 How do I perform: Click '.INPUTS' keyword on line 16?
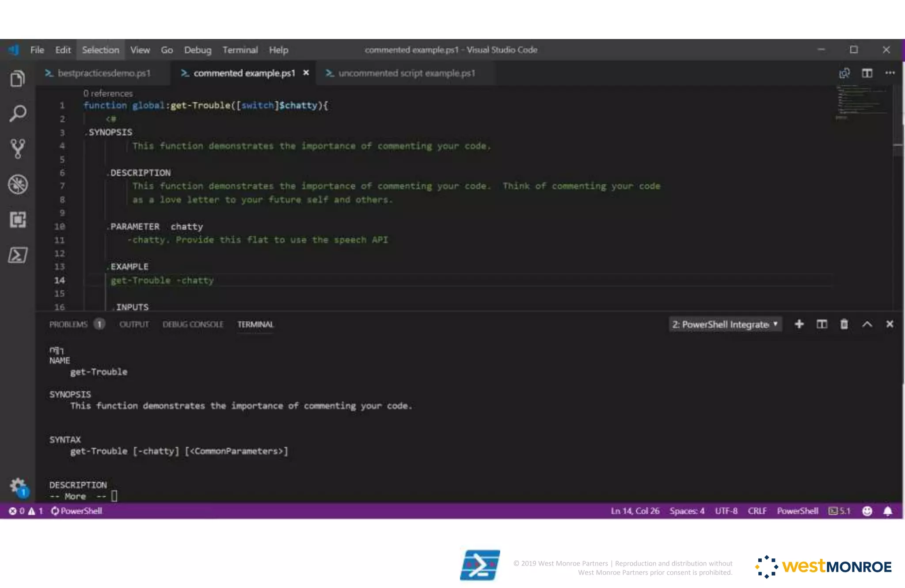[130, 307]
